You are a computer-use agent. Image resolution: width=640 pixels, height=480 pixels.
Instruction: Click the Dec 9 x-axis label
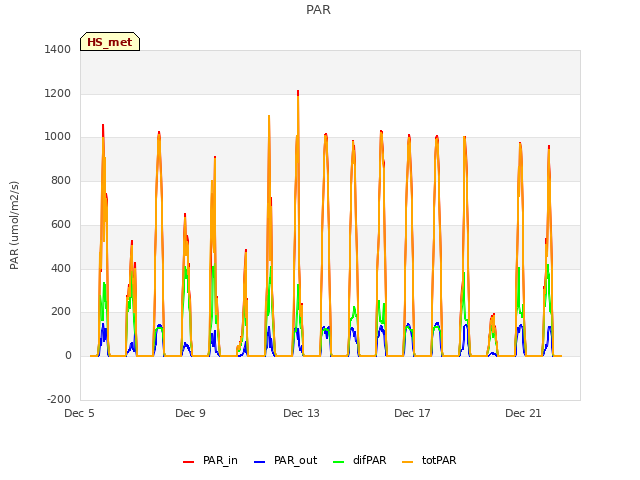[190, 413]
